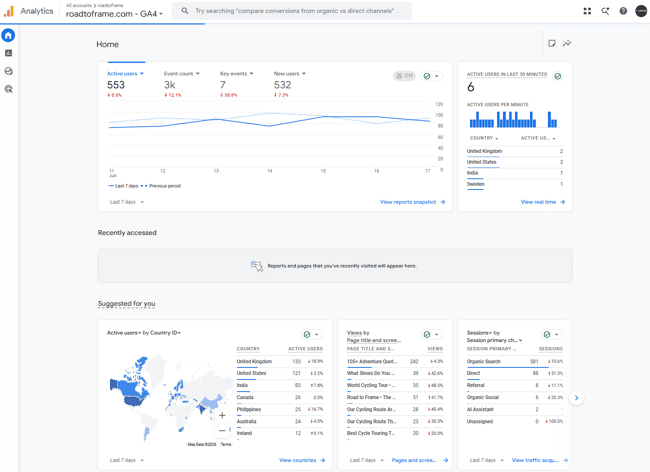Click the annotations note icon beside Home

(x=552, y=44)
